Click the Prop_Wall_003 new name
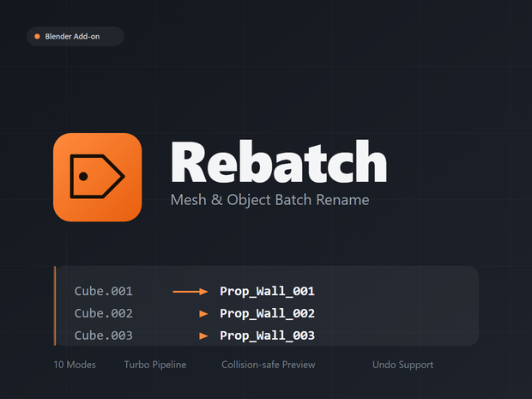Image resolution: width=532 pixels, height=399 pixels. point(268,336)
